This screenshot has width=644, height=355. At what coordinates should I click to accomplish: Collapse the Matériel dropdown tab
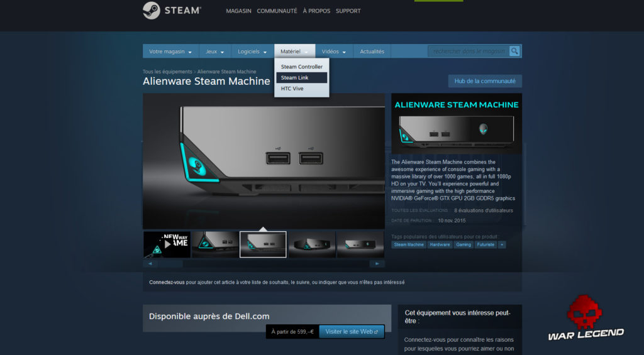click(x=294, y=52)
